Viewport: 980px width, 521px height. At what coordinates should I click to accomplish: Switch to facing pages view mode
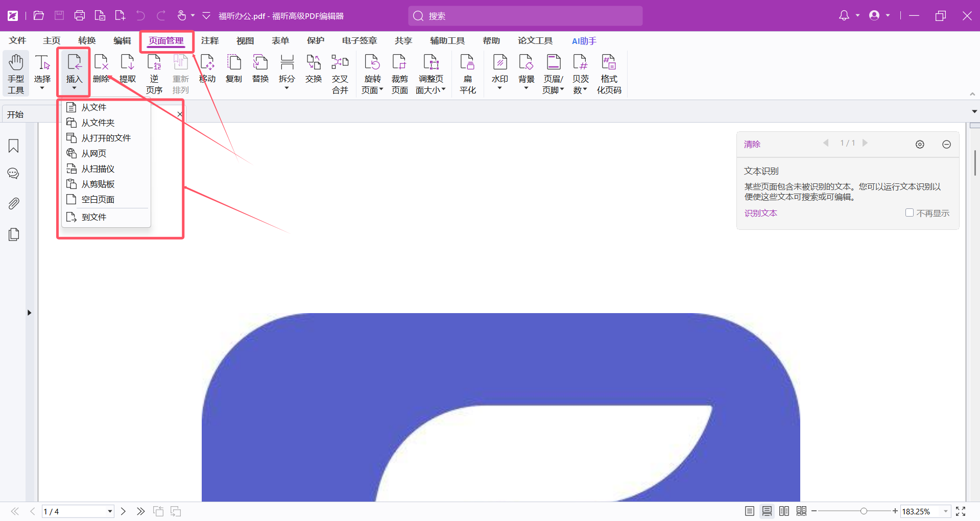(x=784, y=511)
